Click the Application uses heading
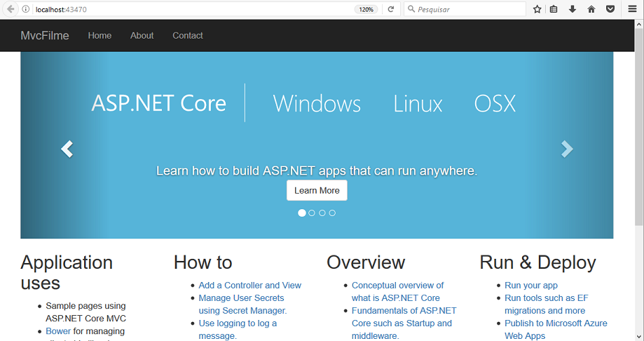The height and width of the screenshot is (341, 644). (67, 273)
